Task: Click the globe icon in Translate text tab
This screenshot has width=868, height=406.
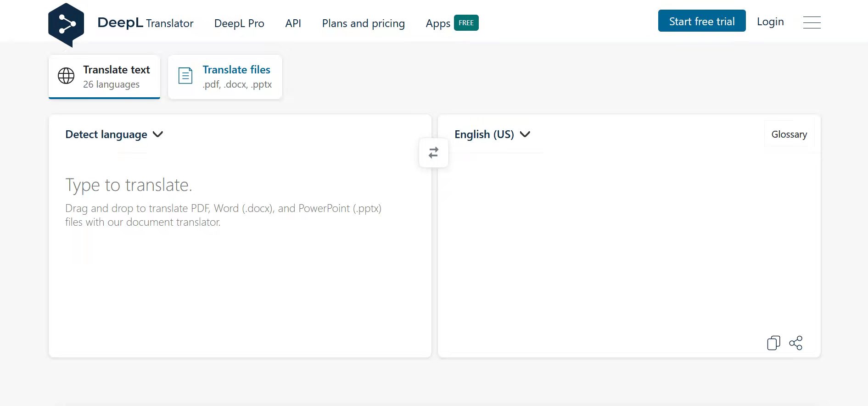Action: pyautogui.click(x=66, y=76)
